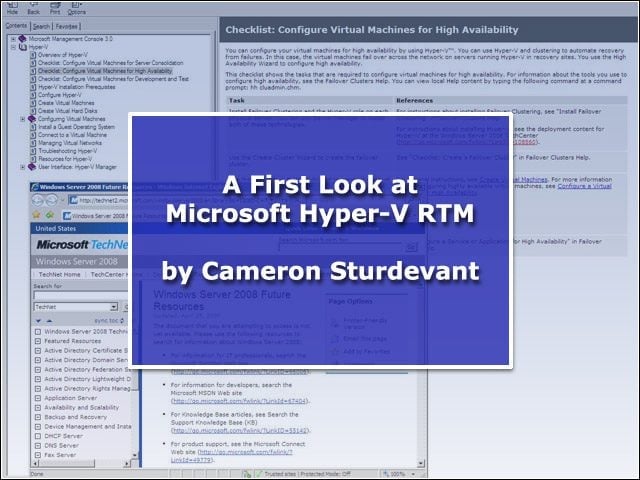Open the Managing Virtual Networks topic
Image resolution: width=640 pixels, height=480 pixels.
[70, 143]
